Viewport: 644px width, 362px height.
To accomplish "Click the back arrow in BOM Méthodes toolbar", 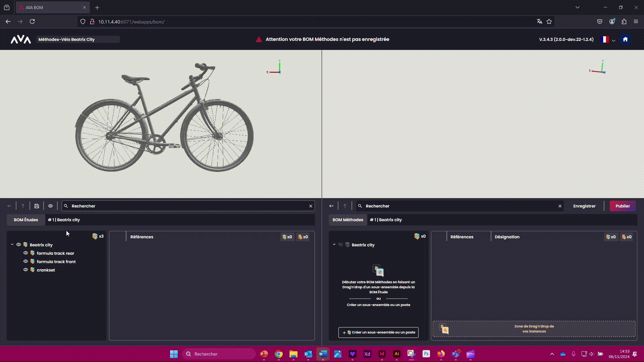I will [331, 206].
